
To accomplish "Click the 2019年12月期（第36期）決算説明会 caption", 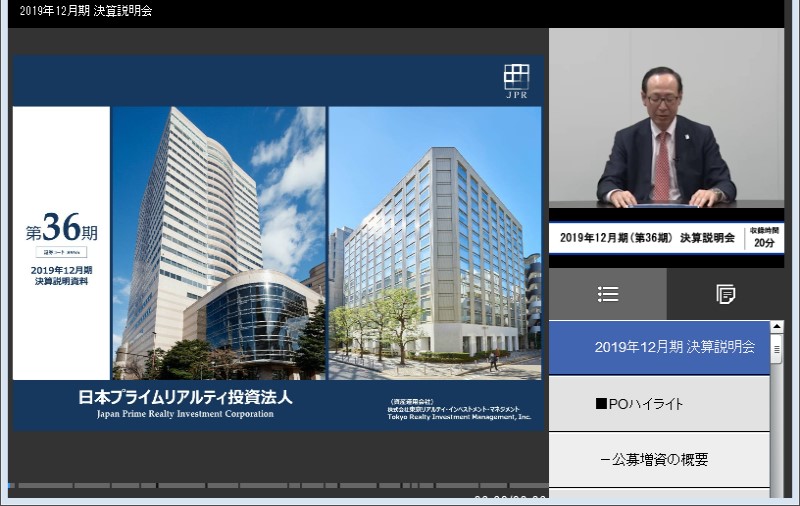I will pos(647,238).
